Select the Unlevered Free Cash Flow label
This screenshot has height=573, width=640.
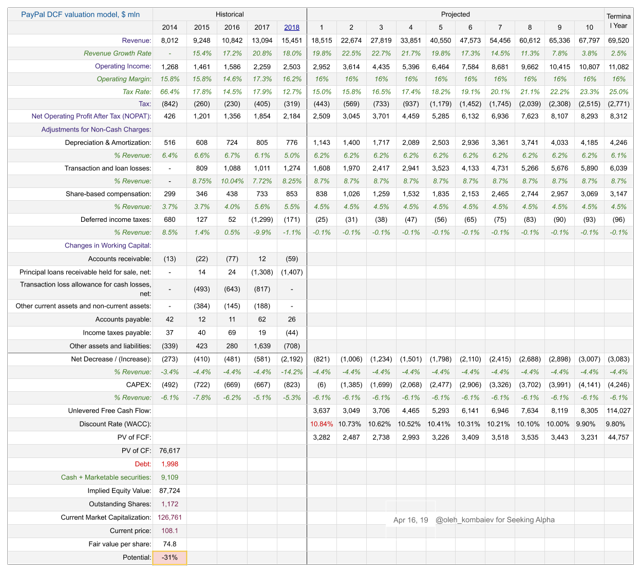(109, 411)
